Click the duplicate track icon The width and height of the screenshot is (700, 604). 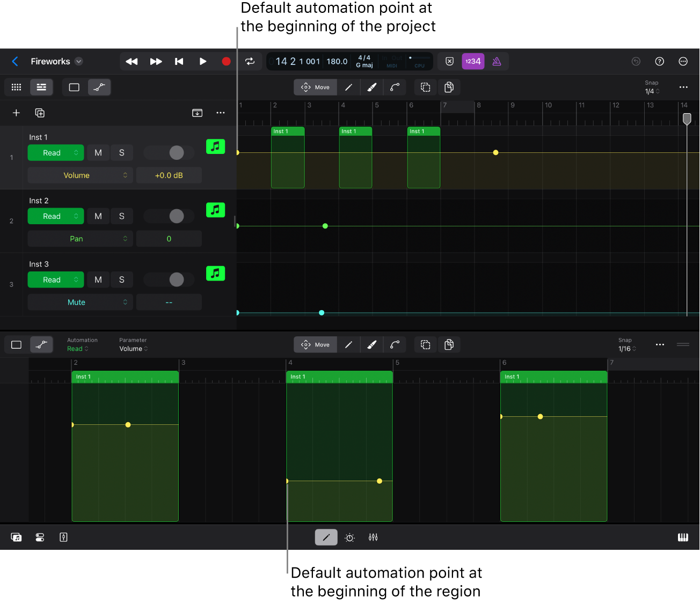point(40,113)
